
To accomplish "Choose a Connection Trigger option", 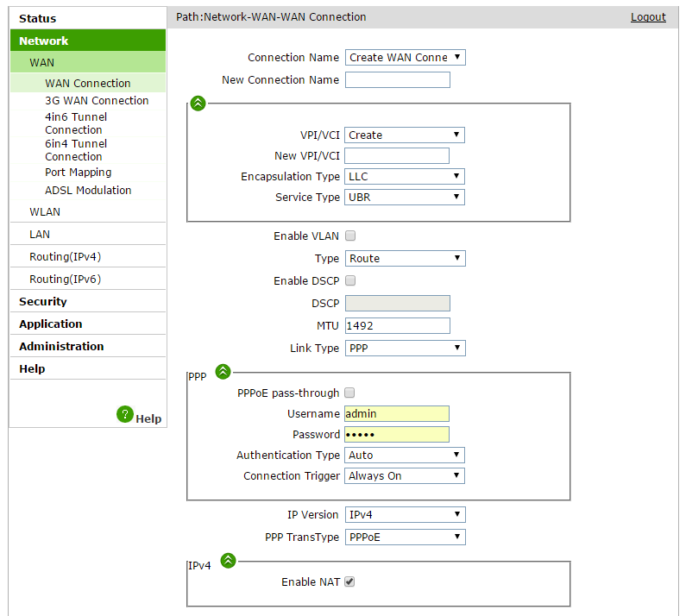I will (405, 476).
